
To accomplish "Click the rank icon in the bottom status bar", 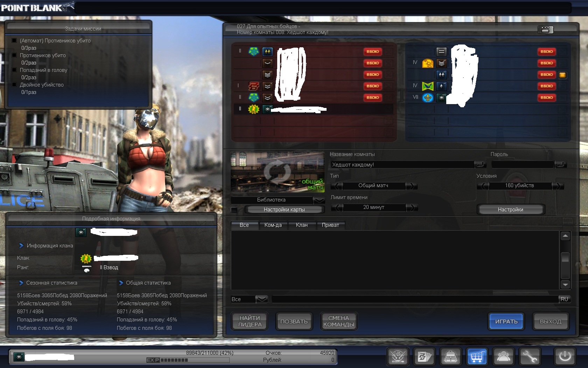I will click(x=19, y=357).
